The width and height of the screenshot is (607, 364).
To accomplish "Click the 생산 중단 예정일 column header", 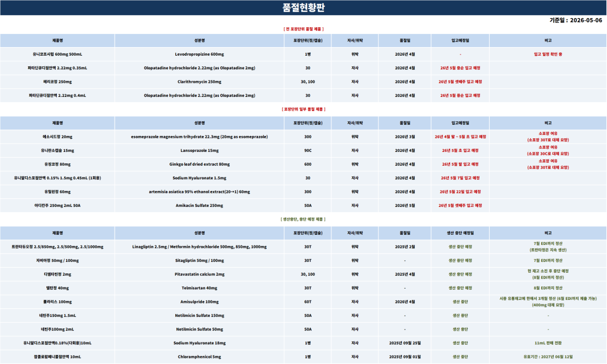I will coord(460,233).
